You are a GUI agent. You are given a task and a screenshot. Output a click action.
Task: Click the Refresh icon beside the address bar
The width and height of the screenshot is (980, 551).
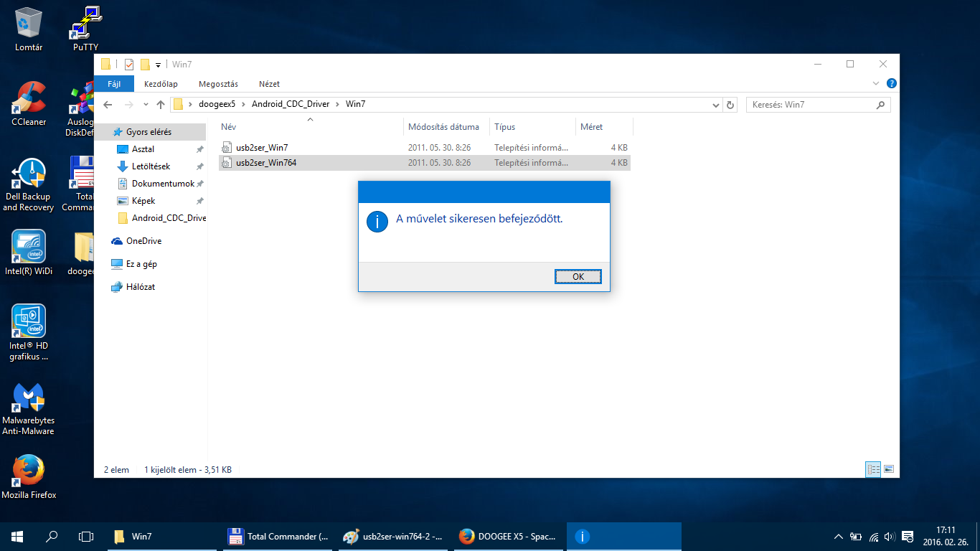(x=730, y=105)
